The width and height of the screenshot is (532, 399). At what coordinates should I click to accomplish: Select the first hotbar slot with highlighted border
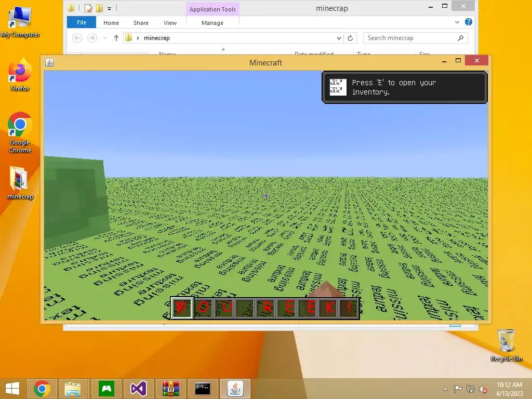[182, 308]
